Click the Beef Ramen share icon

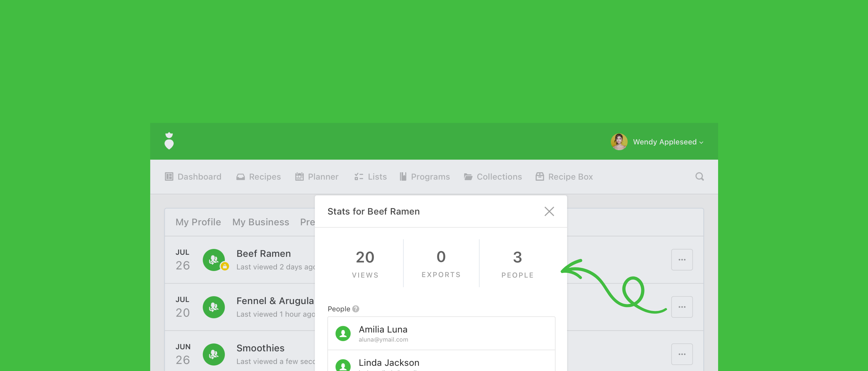pyautogui.click(x=214, y=259)
